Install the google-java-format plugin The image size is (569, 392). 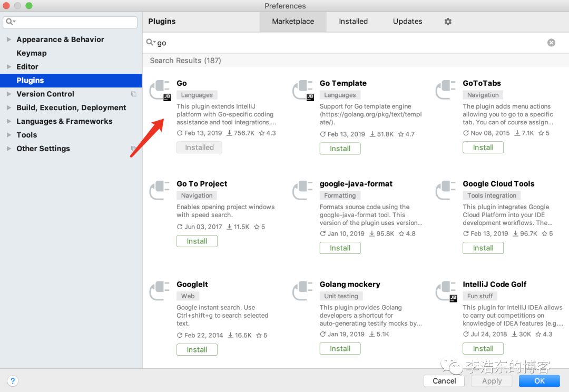[x=340, y=248]
